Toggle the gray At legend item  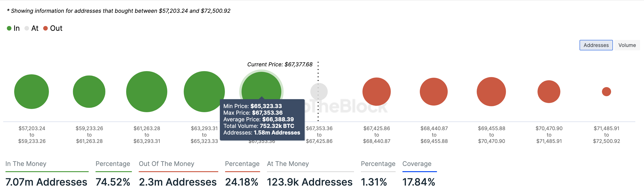pos(32,28)
